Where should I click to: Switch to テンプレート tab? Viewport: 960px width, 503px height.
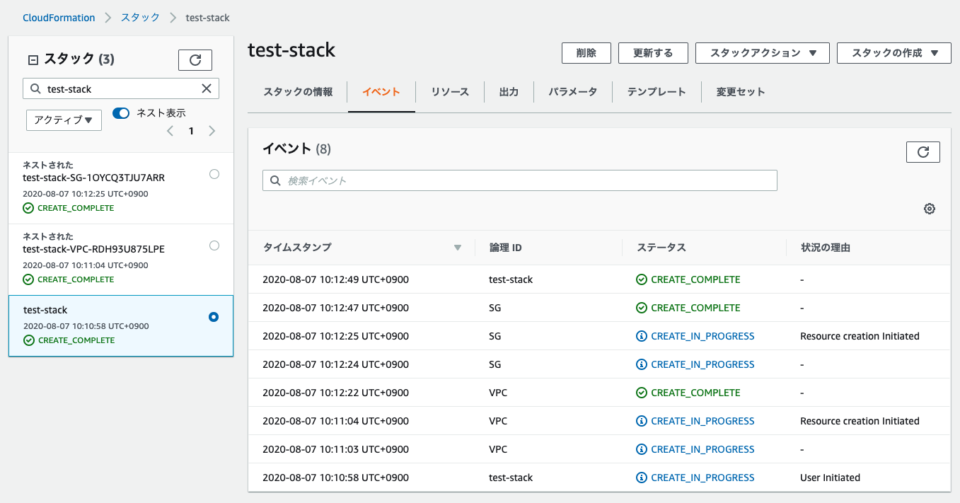point(656,92)
